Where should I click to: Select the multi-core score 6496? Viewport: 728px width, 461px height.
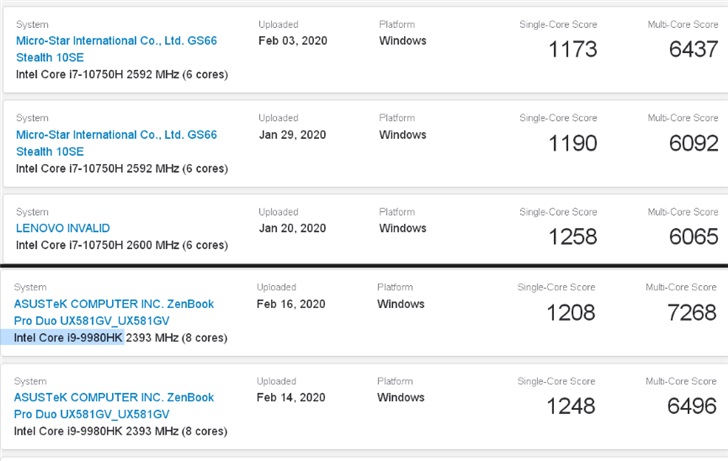tap(691, 406)
